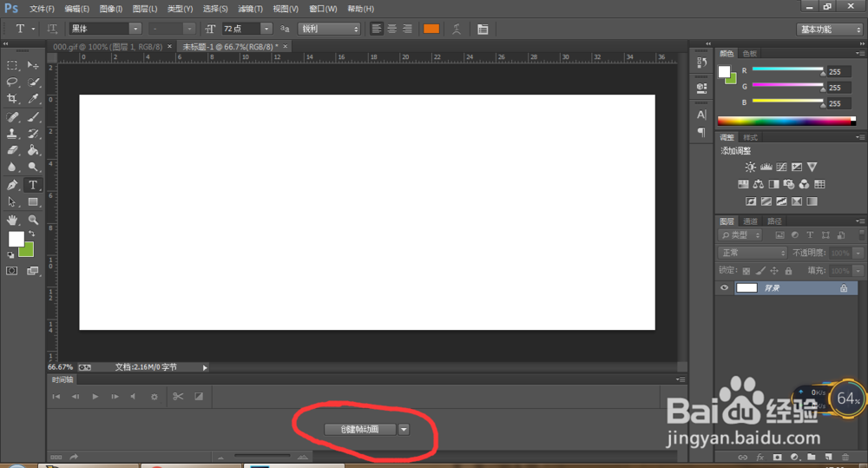Select the Quick Selection tool
The image size is (868, 468).
33,82
